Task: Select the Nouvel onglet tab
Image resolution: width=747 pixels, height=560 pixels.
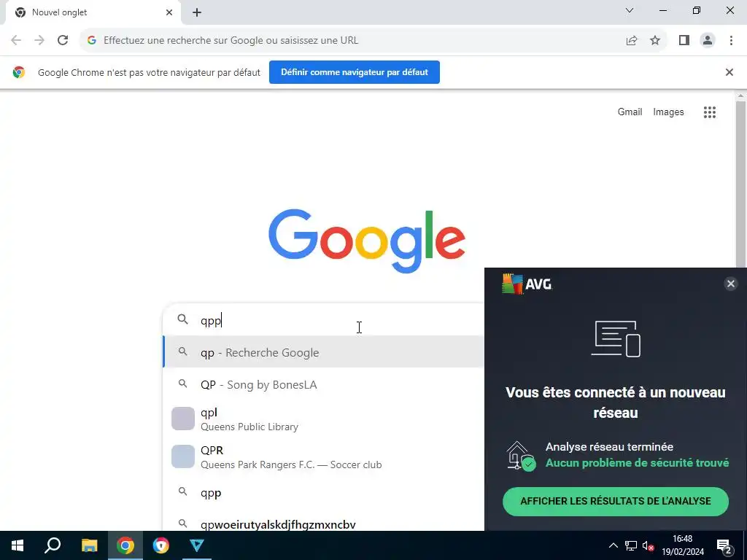Action: tap(93, 12)
